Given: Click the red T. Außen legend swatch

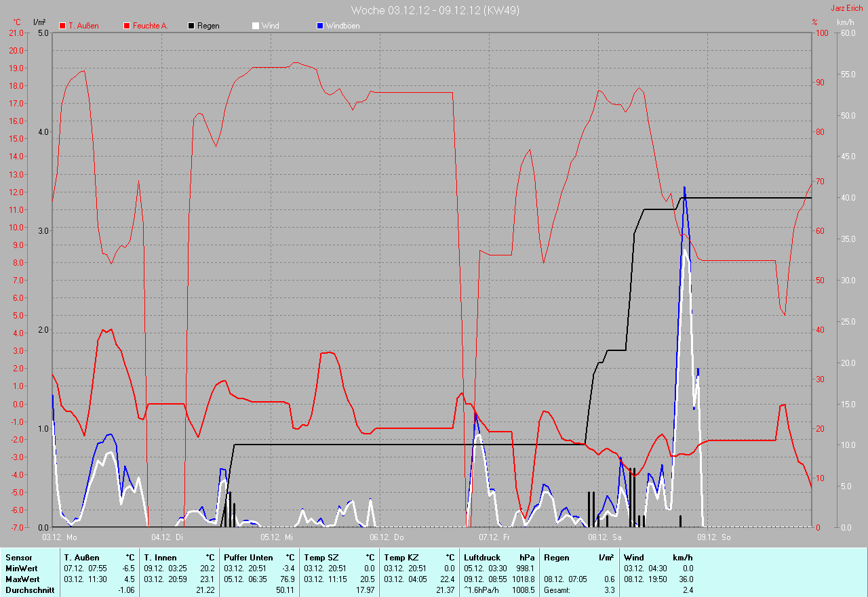Looking at the screenshot, I should (62, 26).
